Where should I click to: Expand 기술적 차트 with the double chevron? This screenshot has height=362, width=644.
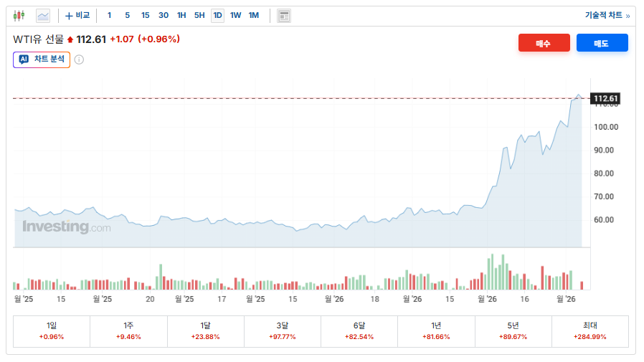607,15
